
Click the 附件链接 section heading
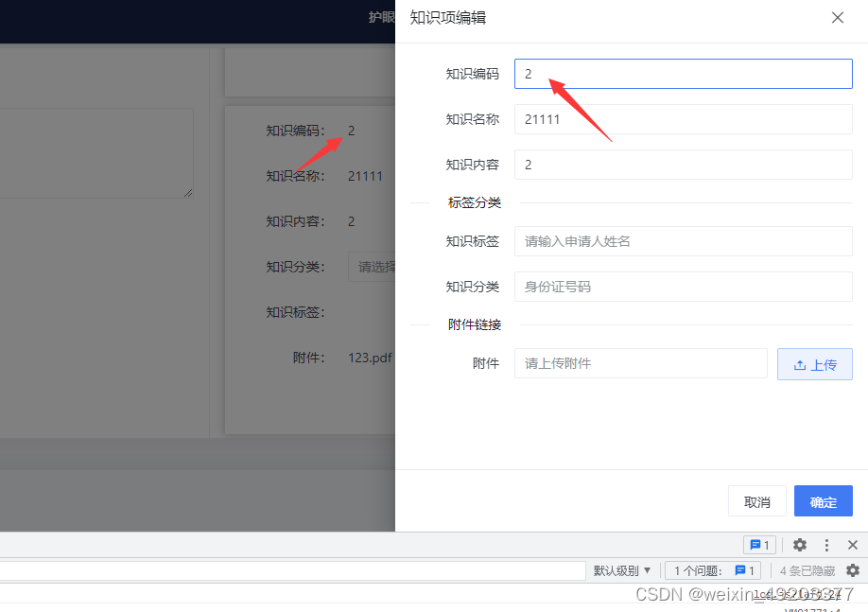point(475,324)
